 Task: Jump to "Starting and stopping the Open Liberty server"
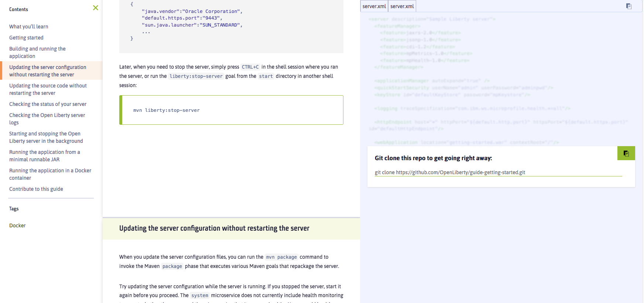point(46,137)
